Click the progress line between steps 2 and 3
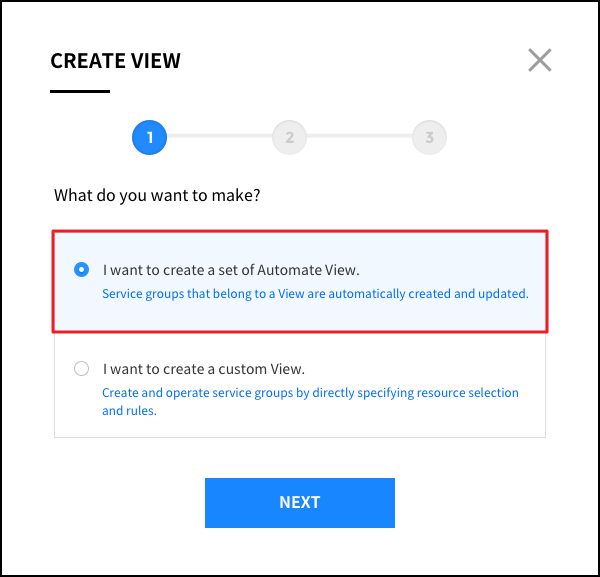Image resolution: width=600 pixels, height=577 pixels. [x=359, y=138]
